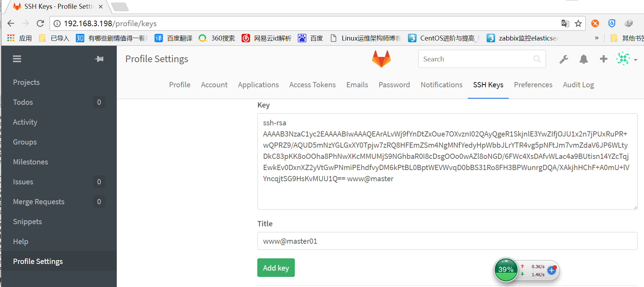Open the Password tab
644x287 pixels.
tap(394, 85)
